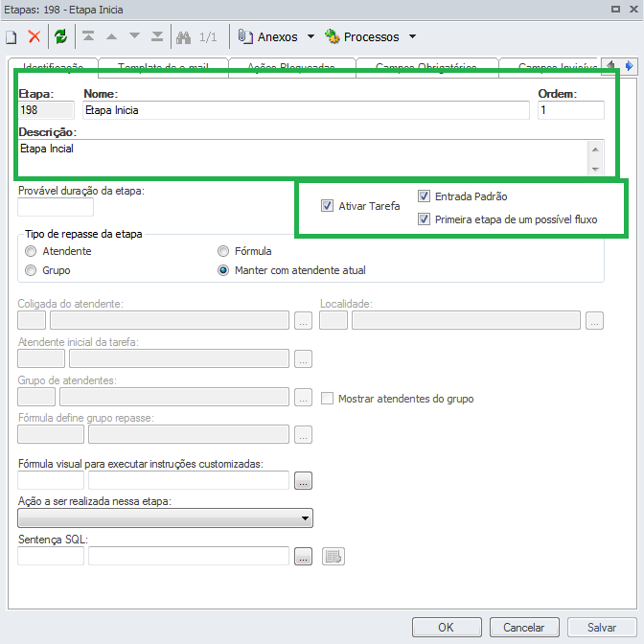Maximize the Etapas window

pyautogui.click(x=615, y=9)
